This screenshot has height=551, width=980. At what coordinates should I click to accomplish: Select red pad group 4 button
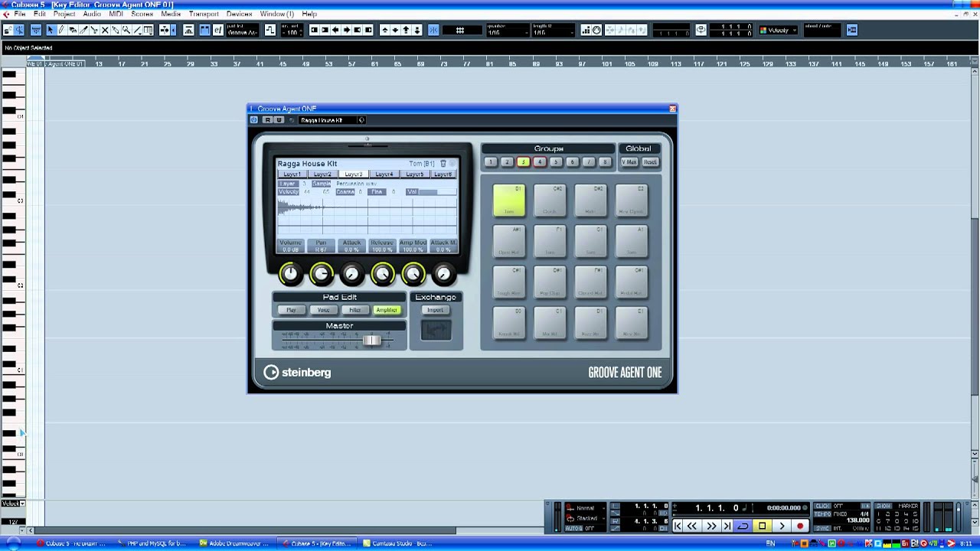click(540, 162)
